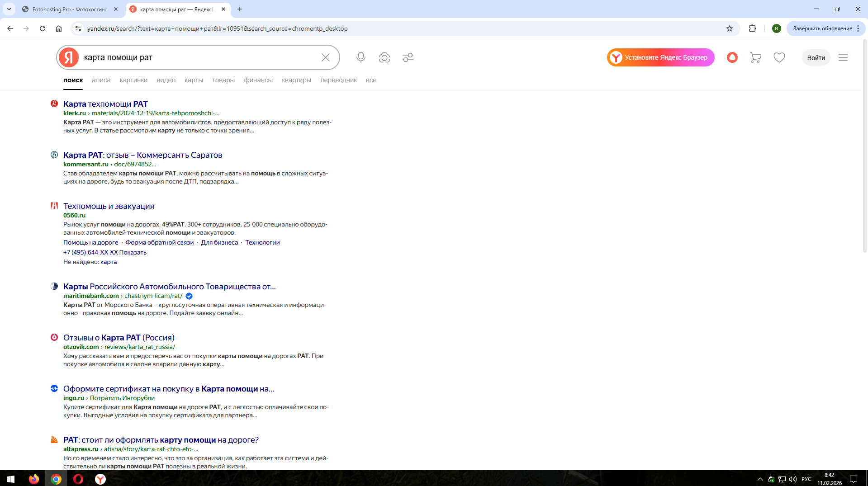This screenshot has height=486, width=868.
Task: Open 'РАТ: стоит ли оформлять карту помощи' result
Action: tap(161, 440)
